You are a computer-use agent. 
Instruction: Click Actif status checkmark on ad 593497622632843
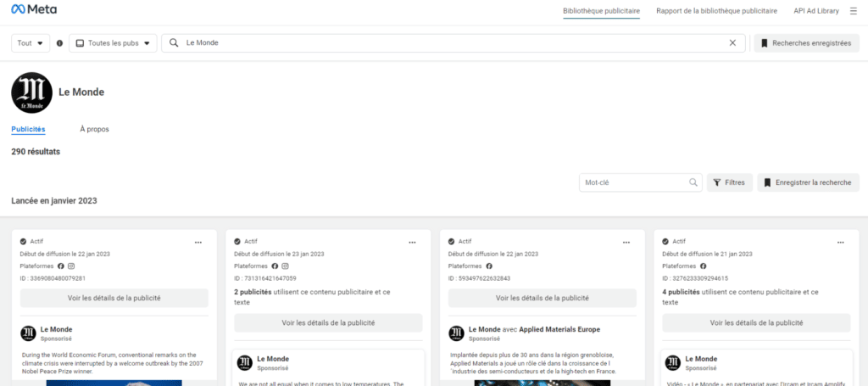coord(451,242)
